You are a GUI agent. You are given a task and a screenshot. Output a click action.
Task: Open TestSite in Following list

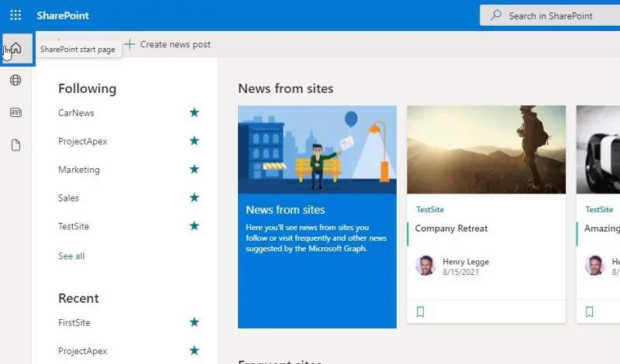coord(74,226)
